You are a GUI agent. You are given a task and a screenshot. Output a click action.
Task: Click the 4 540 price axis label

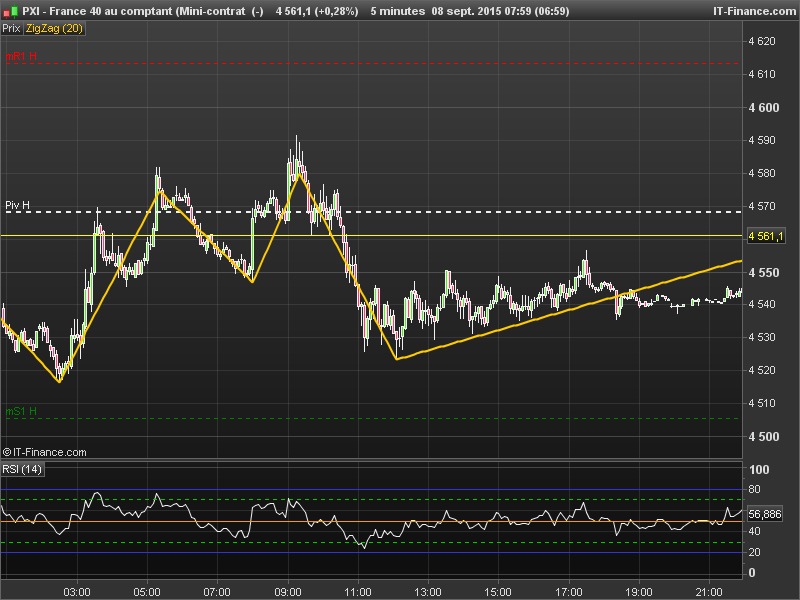(762, 305)
